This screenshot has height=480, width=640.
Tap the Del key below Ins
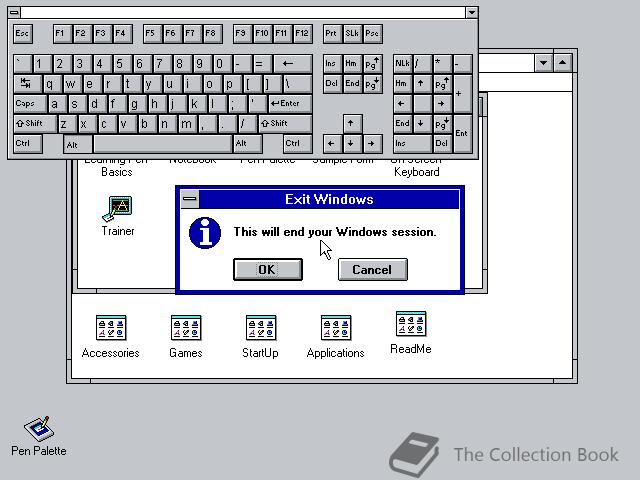point(332,84)
